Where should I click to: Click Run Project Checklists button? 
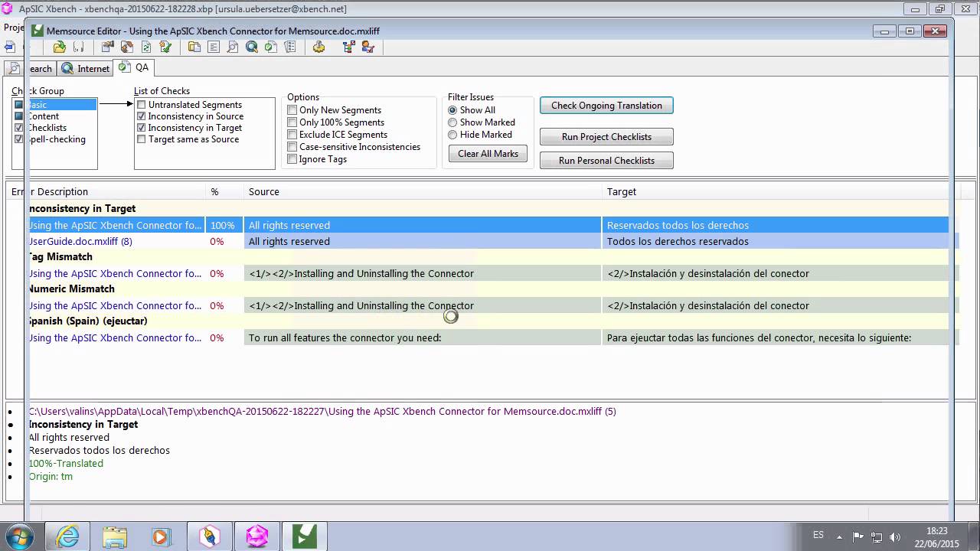click(x=606, y=137)
